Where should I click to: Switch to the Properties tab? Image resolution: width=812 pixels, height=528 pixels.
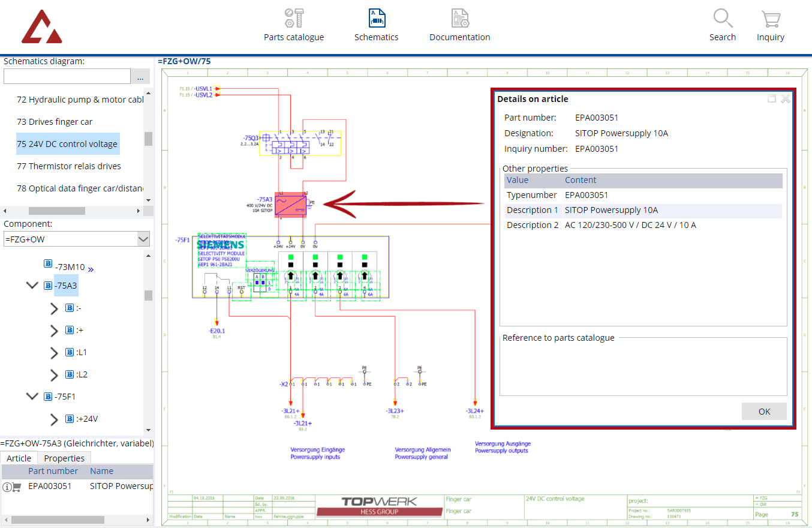point(64,458)
